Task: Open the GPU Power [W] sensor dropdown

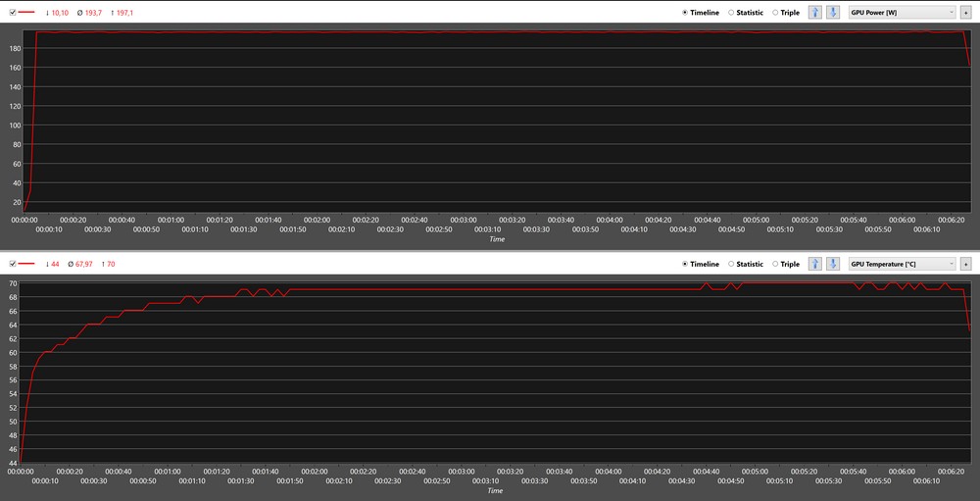Action: pyautogui.click(x=902, y=13)
